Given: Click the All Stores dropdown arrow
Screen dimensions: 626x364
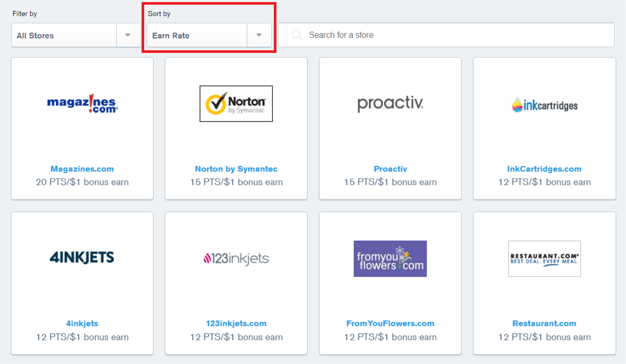Looking at the screenshot, I should [x=128, y=35].
